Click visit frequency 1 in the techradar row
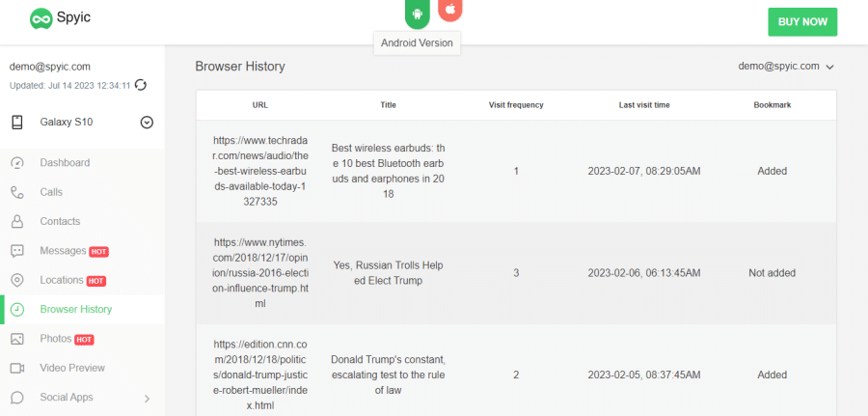 [516, 171]
